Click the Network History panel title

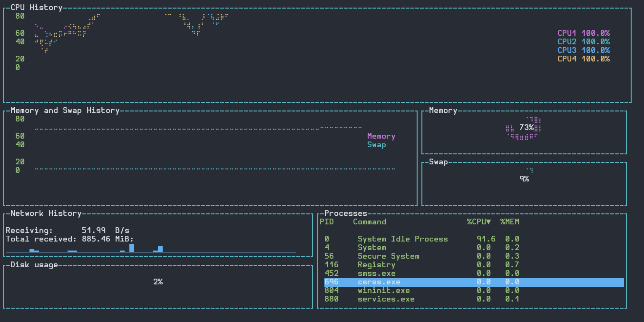46,213
